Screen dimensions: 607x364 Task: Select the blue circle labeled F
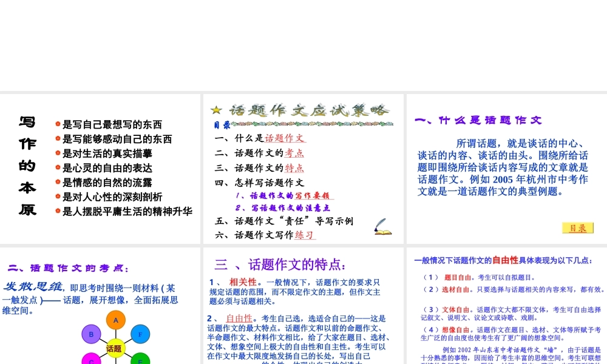pos(140,334)
